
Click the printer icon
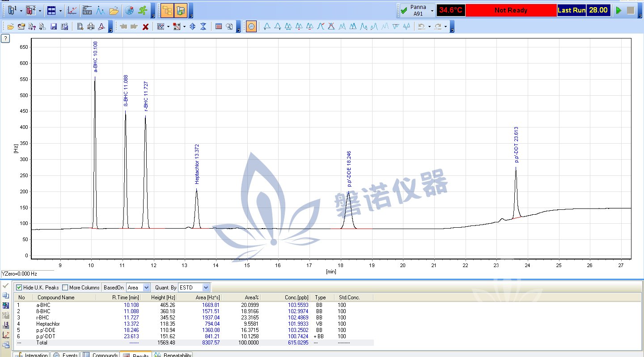[91, 26]
